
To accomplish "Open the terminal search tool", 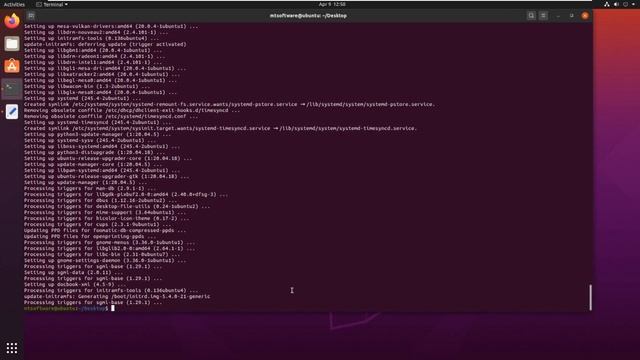I will 531,16.
